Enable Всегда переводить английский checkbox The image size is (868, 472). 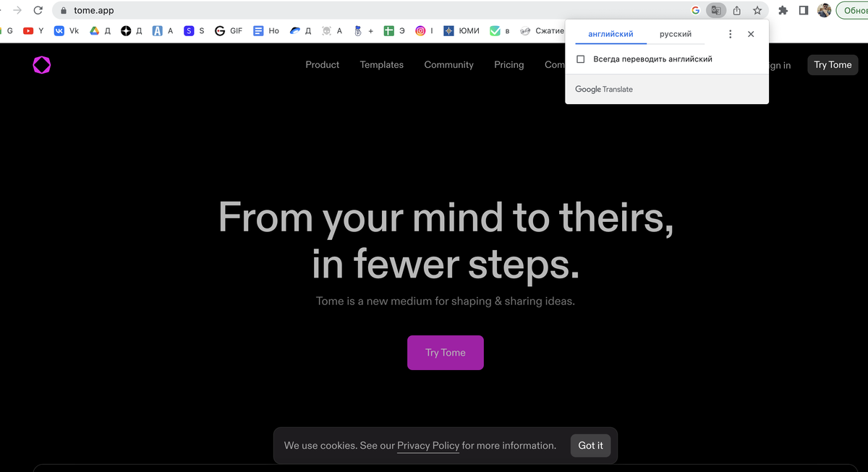(x=581, y=59)
